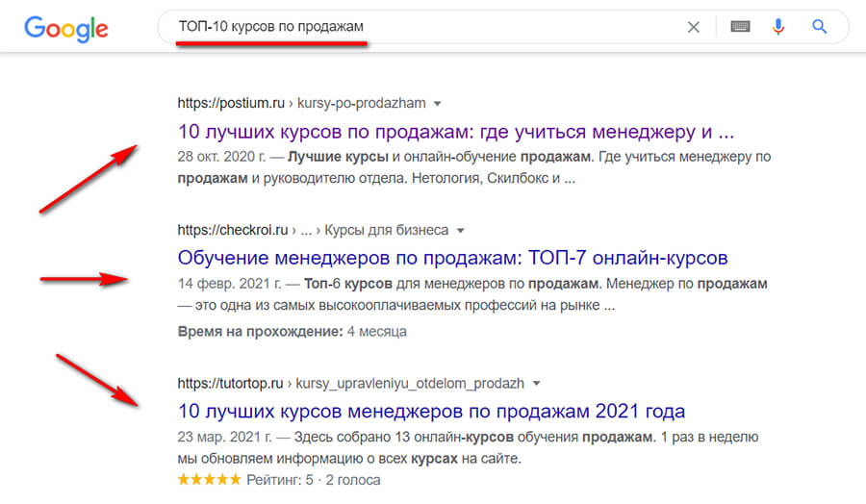The image size is (866, 504).
Task: Expand the dropdown arrow beside the postium.ru URL
Action: tap(437, 104)
